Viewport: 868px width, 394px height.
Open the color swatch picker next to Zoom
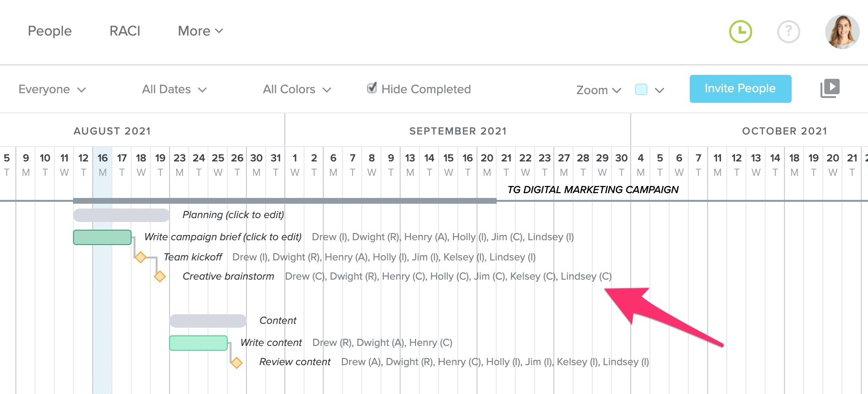coord(641,89)
